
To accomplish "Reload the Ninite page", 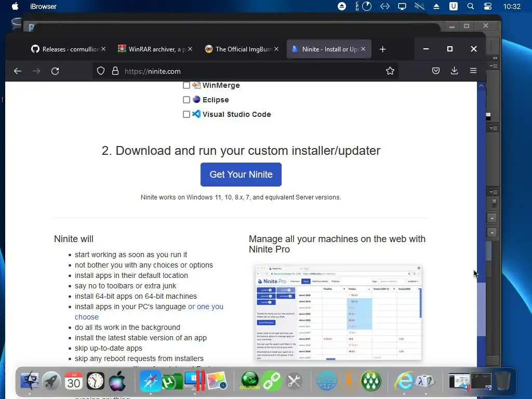I will [x=55, y=71].
